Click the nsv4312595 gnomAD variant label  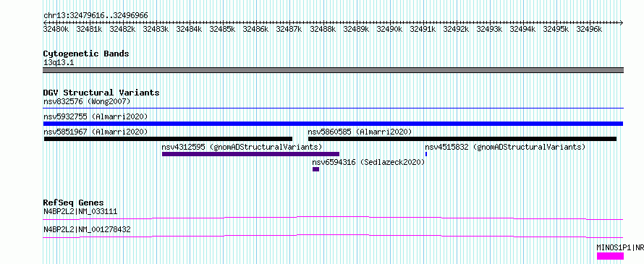(242, 147)
